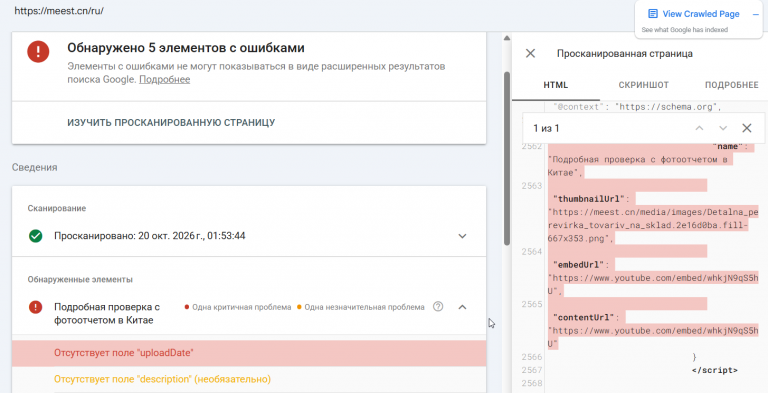Click line number 2566 in code gutter
The height and width of the screenshot is (393, 768).
click(531, 357)
